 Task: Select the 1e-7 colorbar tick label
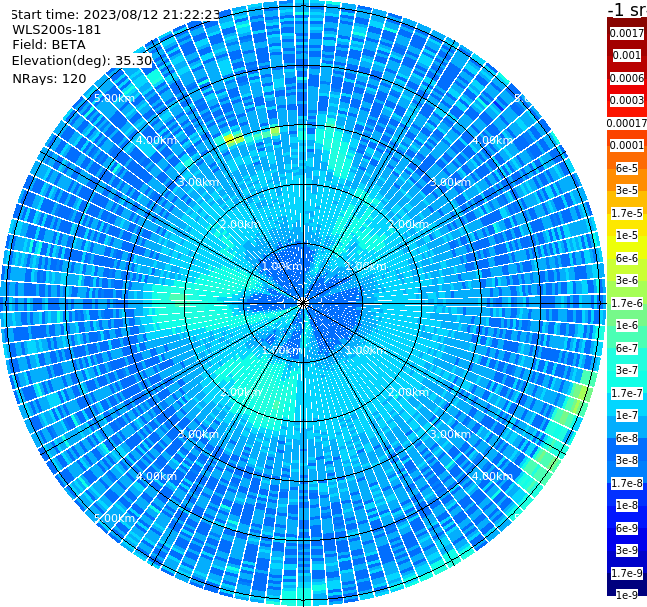pos(627,415)
